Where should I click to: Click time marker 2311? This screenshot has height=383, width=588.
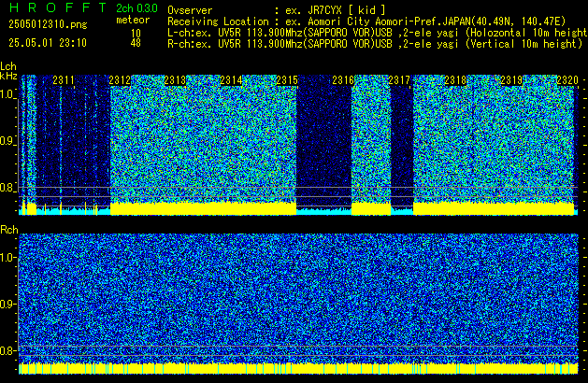(x=64, y=80)
